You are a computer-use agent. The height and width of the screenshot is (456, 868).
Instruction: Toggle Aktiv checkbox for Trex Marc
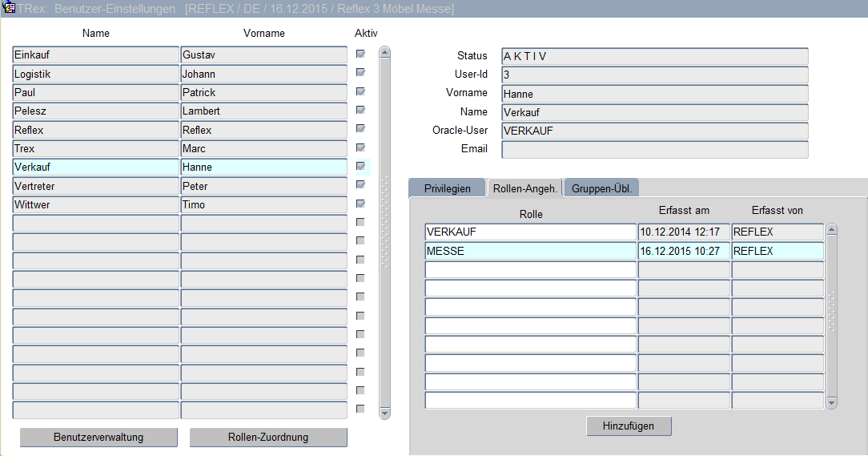point(360,148)
